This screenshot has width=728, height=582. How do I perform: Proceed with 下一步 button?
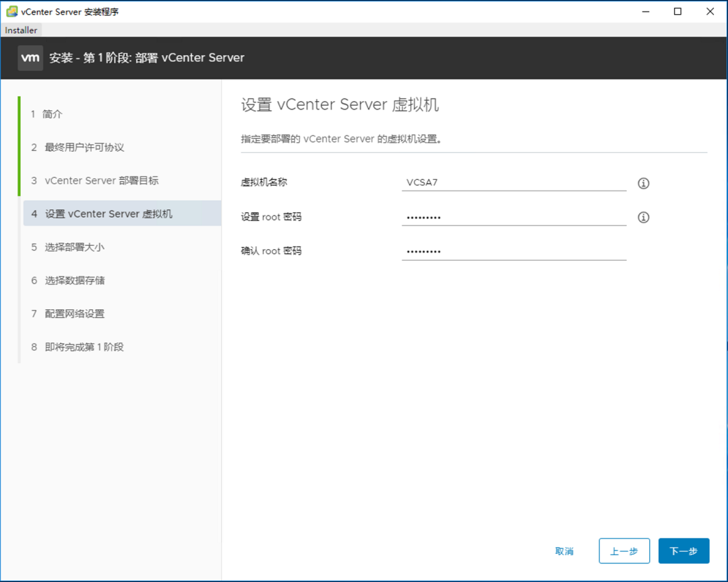(684, 551)
